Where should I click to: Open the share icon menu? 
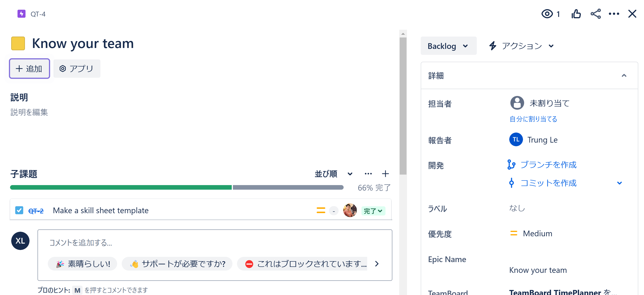tap(595, 14)
